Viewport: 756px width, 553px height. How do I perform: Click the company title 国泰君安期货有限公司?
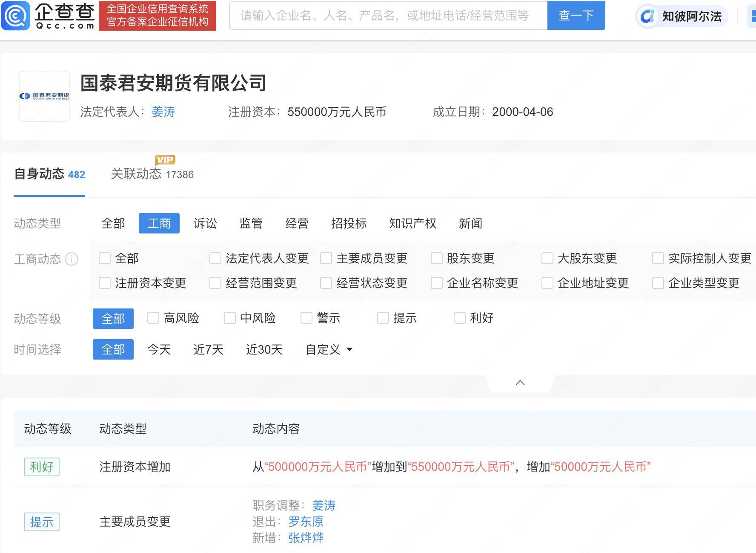click(x=173, y=83)
